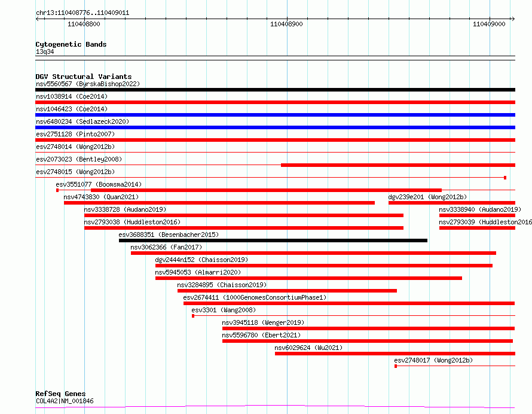Viewport: 532px width, 414px height.
Task: Select variant dgv2444n152 (Chaisson2019) label
Action: click(x=201, y=260)
